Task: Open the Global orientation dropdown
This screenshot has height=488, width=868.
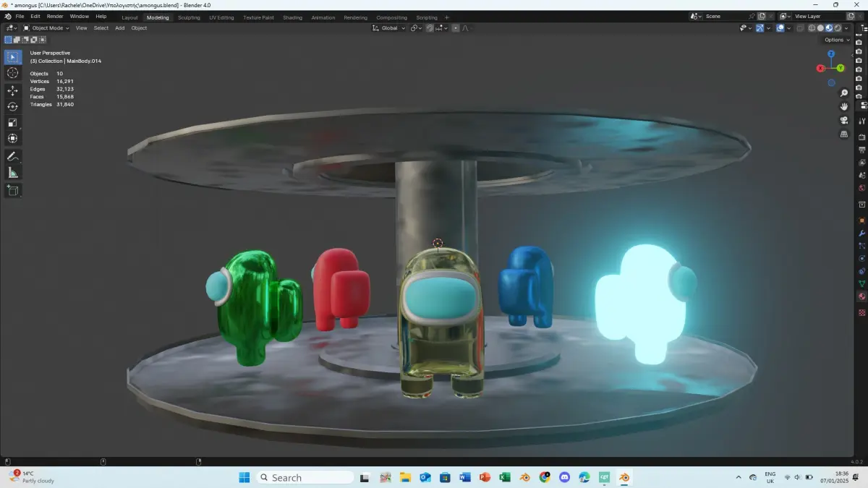Action: (389, 28)
